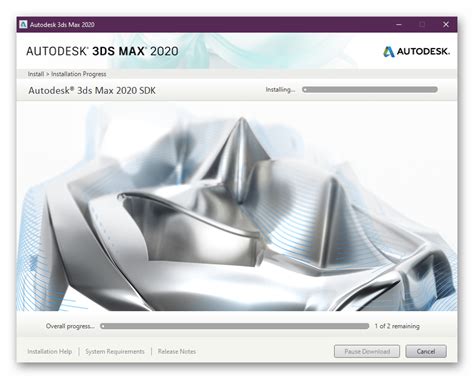Open the Release Notes link
The height and width of the screenshot is (379, 474).
(177, 351)
